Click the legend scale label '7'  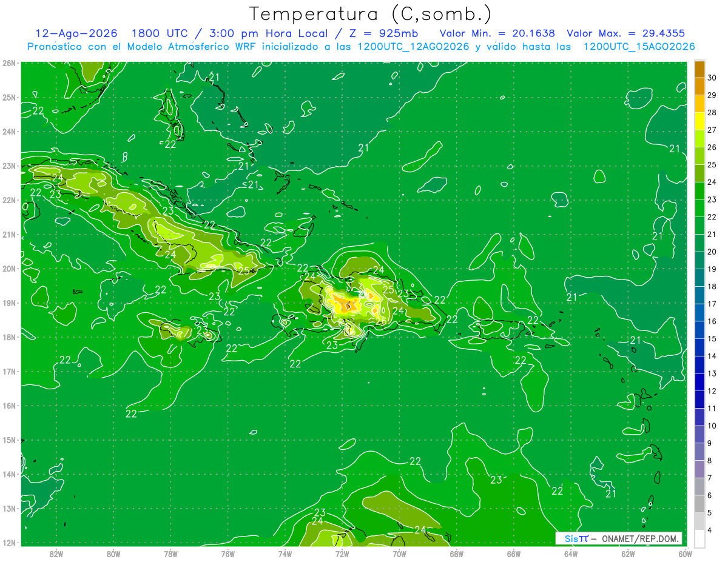(x=710, y=478)
